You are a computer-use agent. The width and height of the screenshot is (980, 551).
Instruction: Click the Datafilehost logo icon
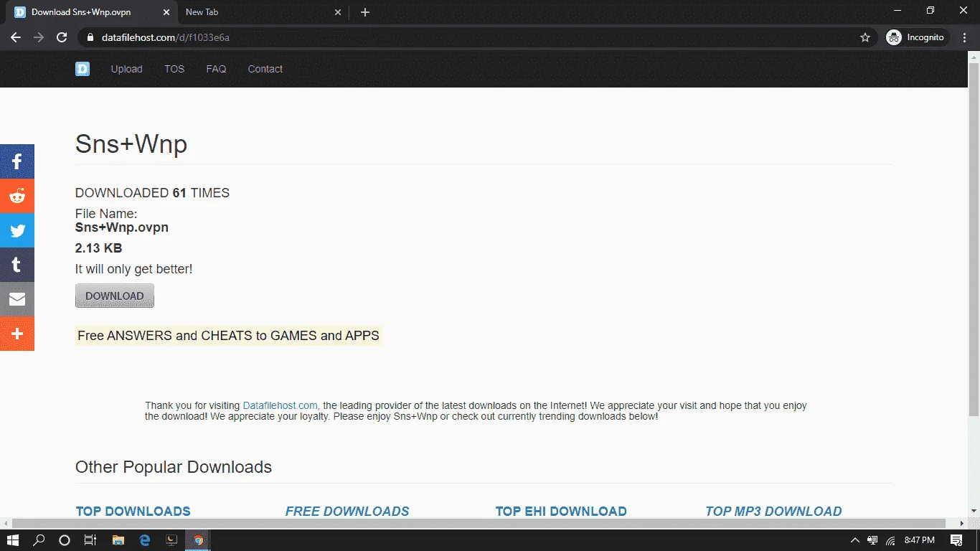coord(83,69)
